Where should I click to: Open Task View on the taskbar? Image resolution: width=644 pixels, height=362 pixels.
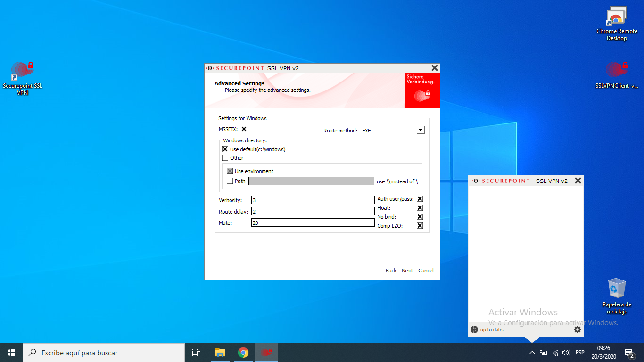point(197,353)
